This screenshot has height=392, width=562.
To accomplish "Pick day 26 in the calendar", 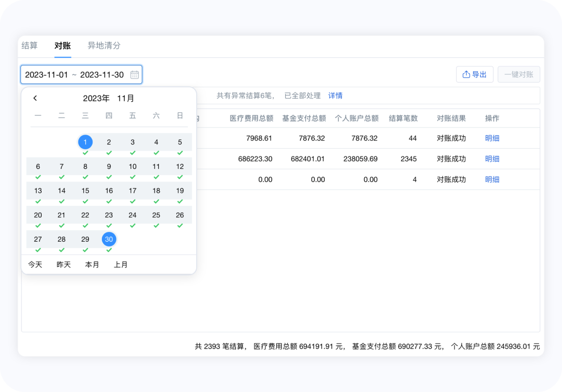I will tap(180, 215).
